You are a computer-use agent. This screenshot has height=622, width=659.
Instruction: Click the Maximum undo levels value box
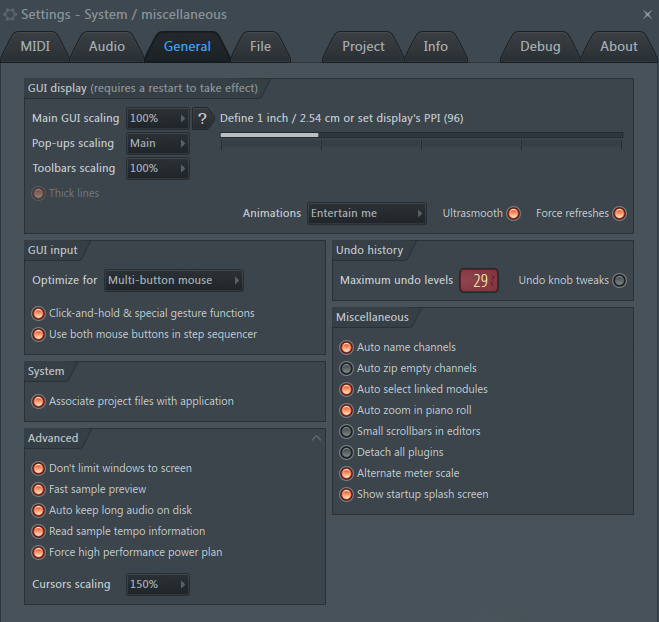(479, 281)
